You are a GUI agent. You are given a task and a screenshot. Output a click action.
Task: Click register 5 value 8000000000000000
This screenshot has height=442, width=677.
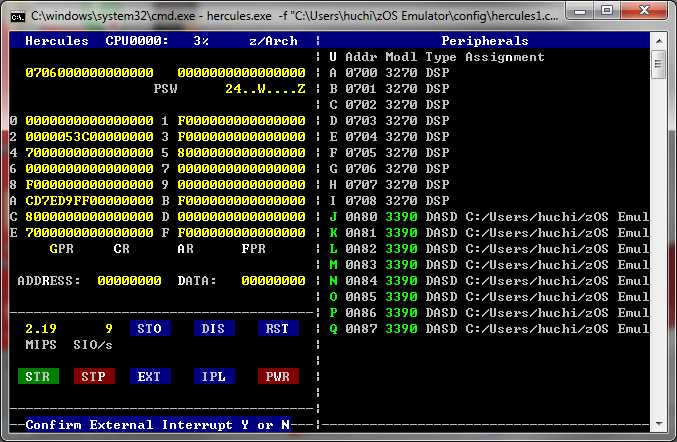click(x=241, y=152)
